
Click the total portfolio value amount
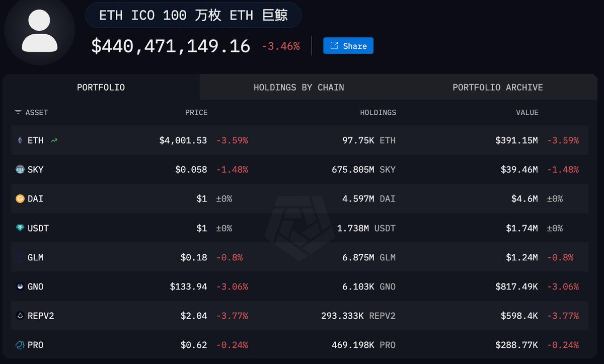point(171,46)
